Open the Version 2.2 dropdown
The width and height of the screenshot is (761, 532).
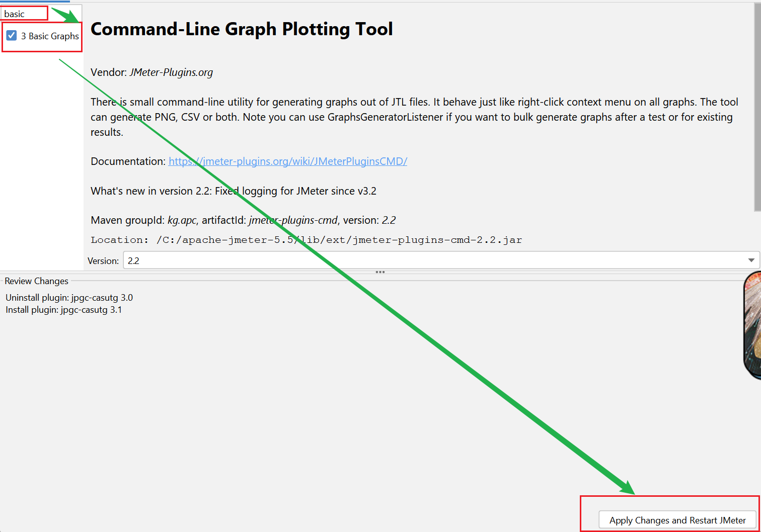[441, 260]
